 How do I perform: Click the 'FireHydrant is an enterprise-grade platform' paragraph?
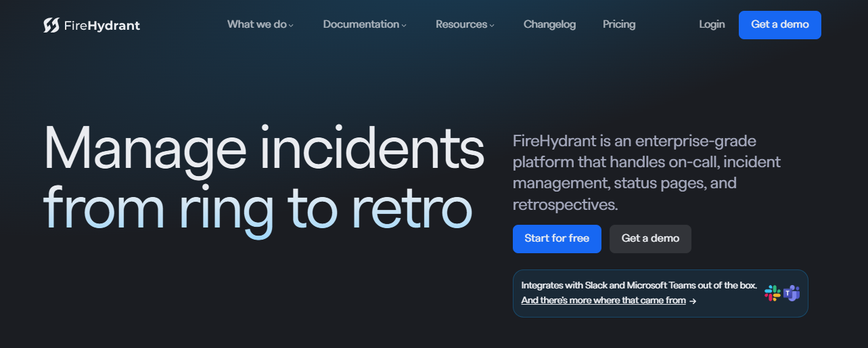coord(647,173)
